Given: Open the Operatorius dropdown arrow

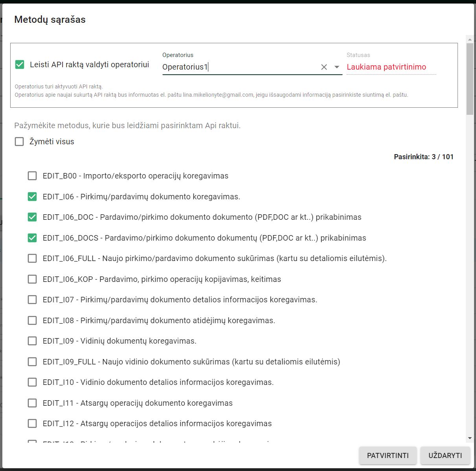Looking at the screenshot, I should (337, 67).
